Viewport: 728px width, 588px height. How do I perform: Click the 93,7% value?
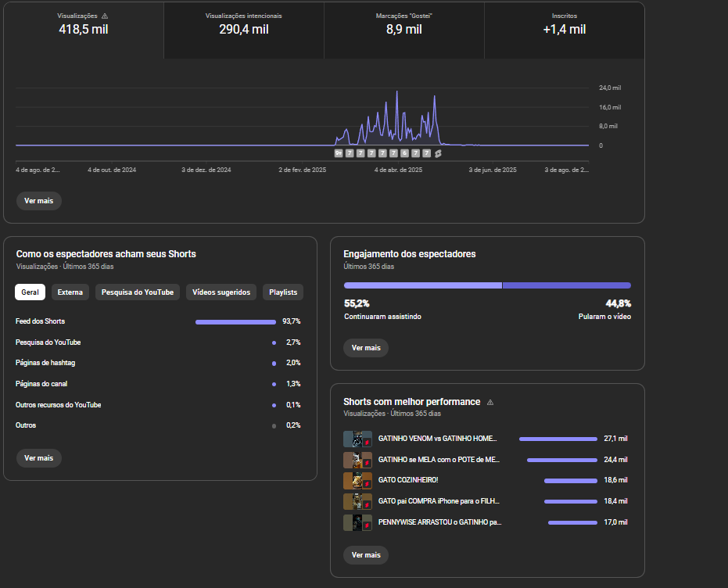(292, 321)
